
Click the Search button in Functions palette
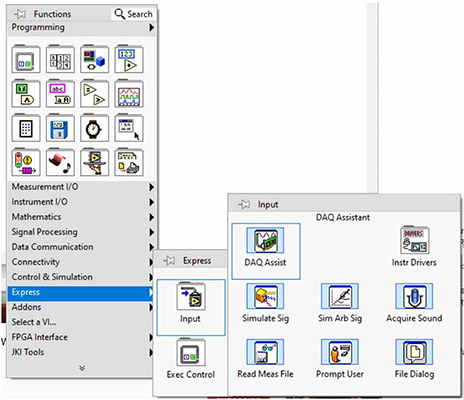tap(133, 14)
